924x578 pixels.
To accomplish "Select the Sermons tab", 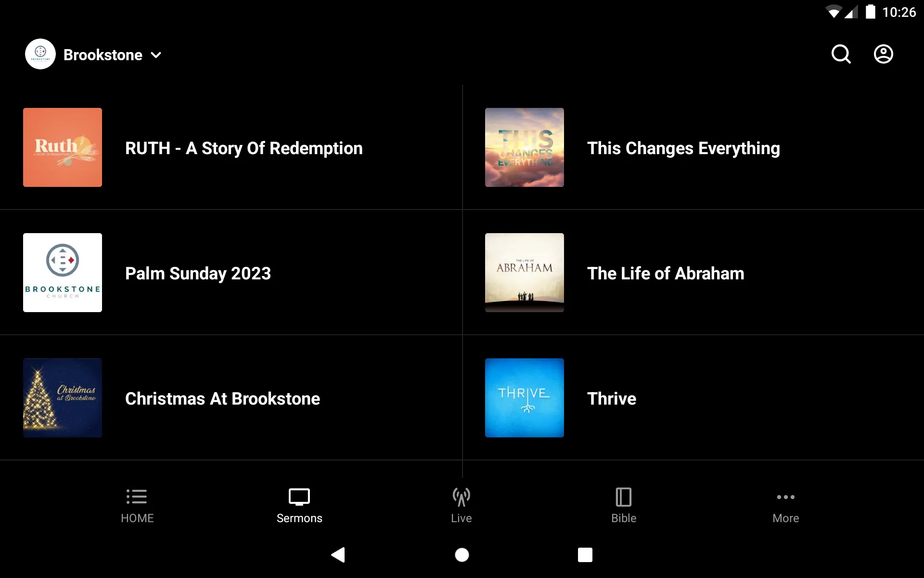I will click(x=299, y=505).
